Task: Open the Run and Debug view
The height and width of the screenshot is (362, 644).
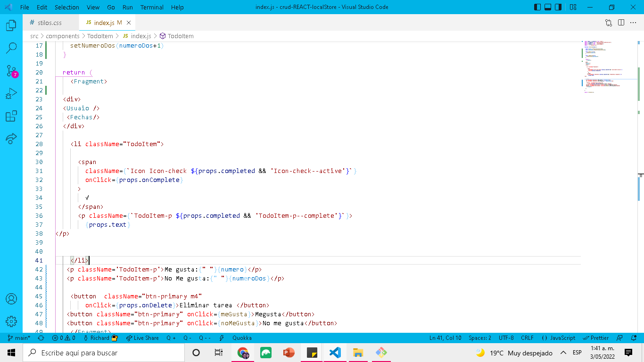Action: pyautogui.click(x=11, y=93)
